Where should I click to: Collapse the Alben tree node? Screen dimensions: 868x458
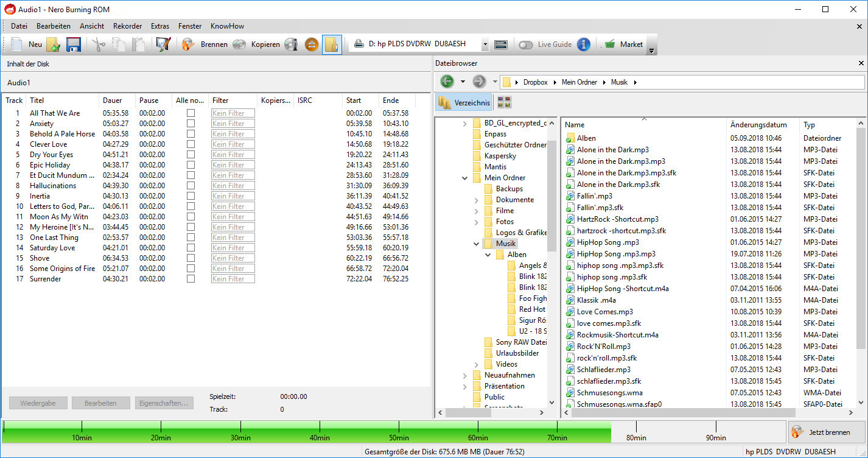coord(488,255)
